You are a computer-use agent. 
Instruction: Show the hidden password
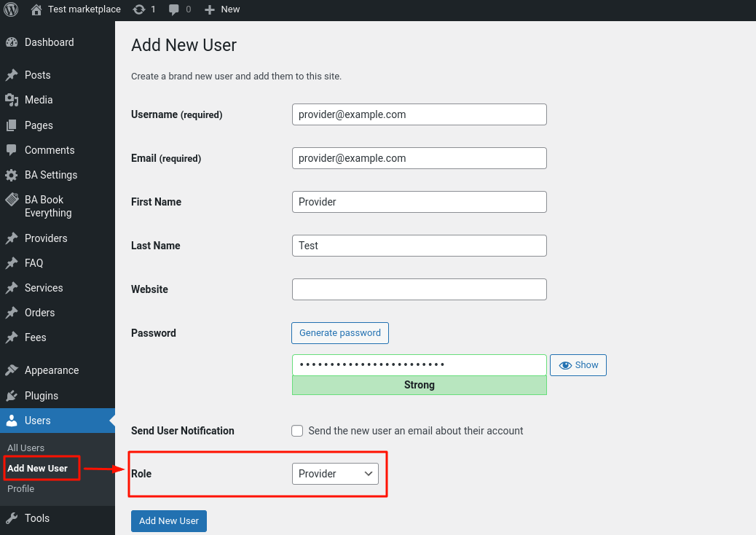tap(578, 365)
